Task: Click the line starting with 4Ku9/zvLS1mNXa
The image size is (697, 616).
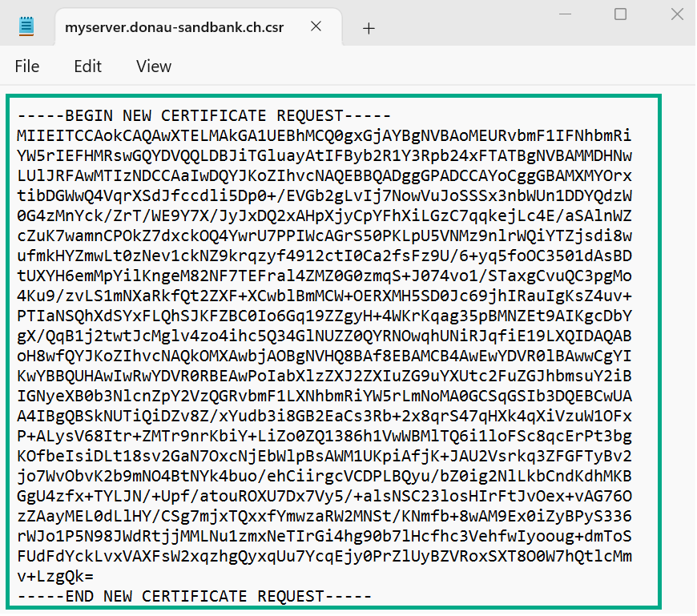Action: [x=324, y=296]
